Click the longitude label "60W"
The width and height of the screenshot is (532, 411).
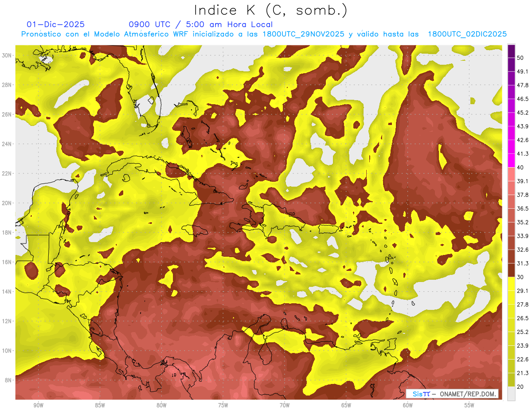408,405
